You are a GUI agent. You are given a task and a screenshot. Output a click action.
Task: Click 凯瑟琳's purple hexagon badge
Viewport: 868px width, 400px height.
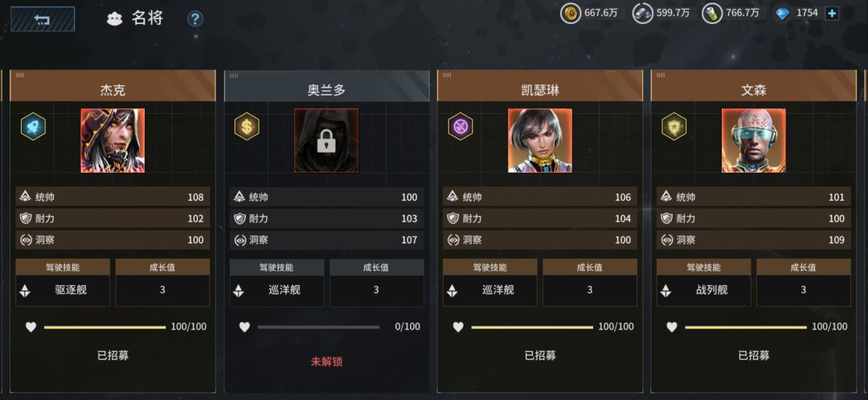(x=461, y=126)
